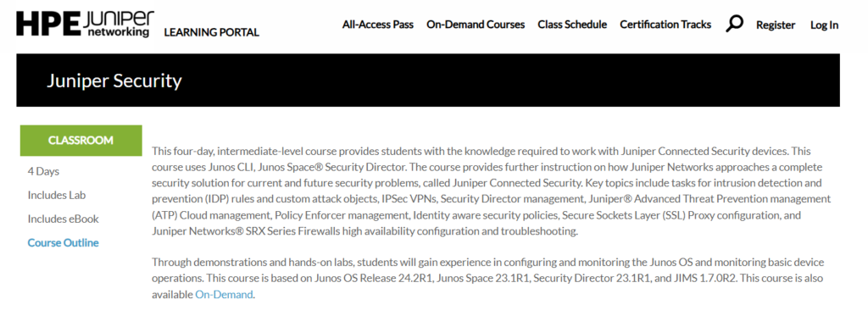Click the HPE logo letters
This screenshot has width=868, height=316.
48,24
